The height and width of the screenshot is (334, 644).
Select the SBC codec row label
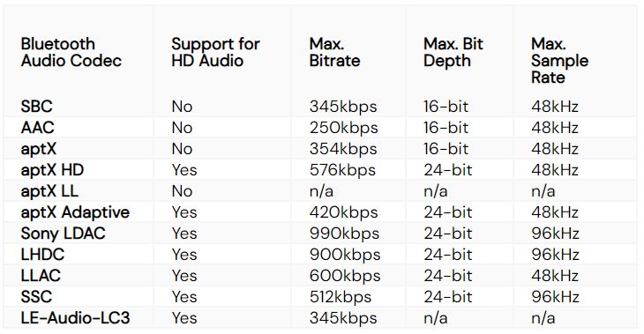click(x=36, y=107)
